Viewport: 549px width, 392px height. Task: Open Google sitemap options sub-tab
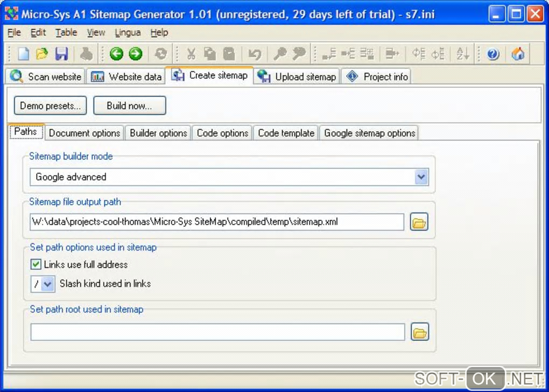coord(369,133)
